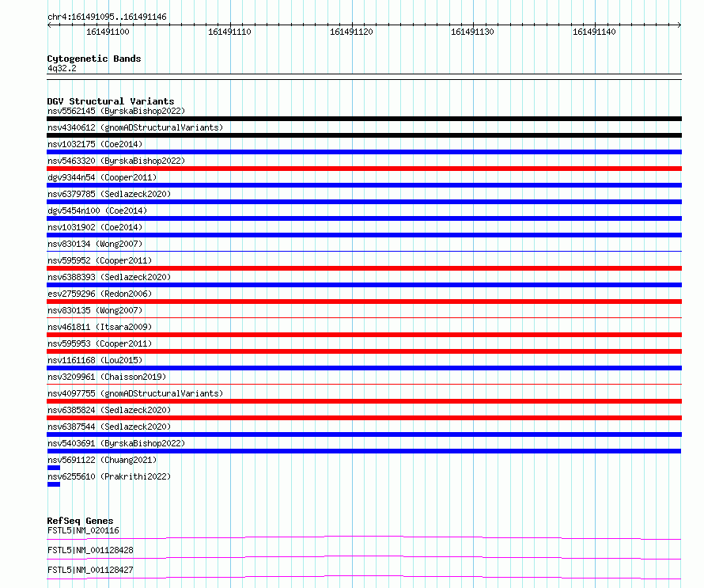Click the magenta intron line of FSTL5|NM_001128428

[x=364, y=557]
